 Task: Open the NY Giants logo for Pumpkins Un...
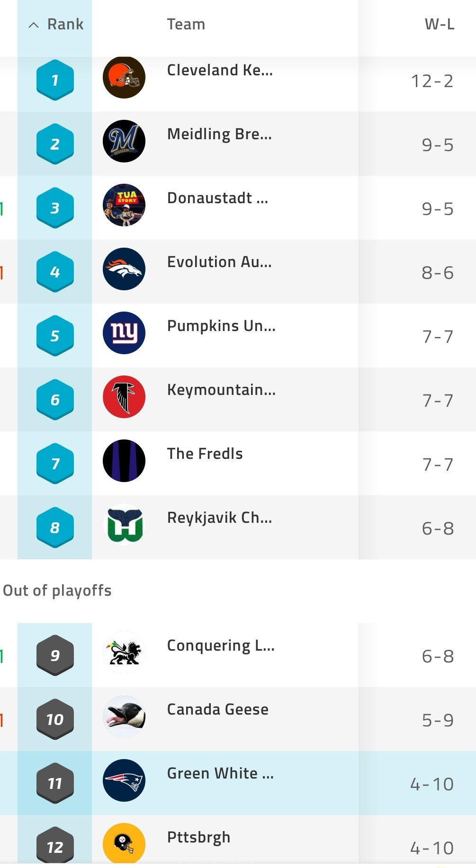124,333
